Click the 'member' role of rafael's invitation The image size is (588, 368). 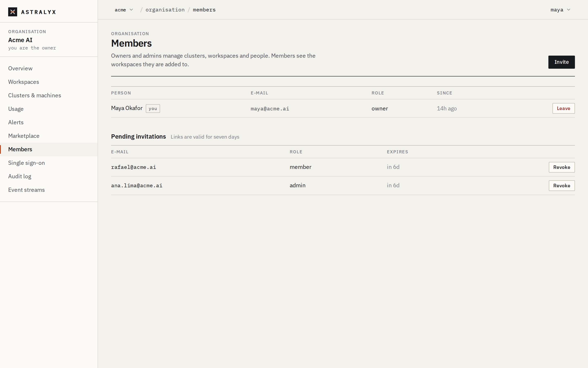[300, 167]
